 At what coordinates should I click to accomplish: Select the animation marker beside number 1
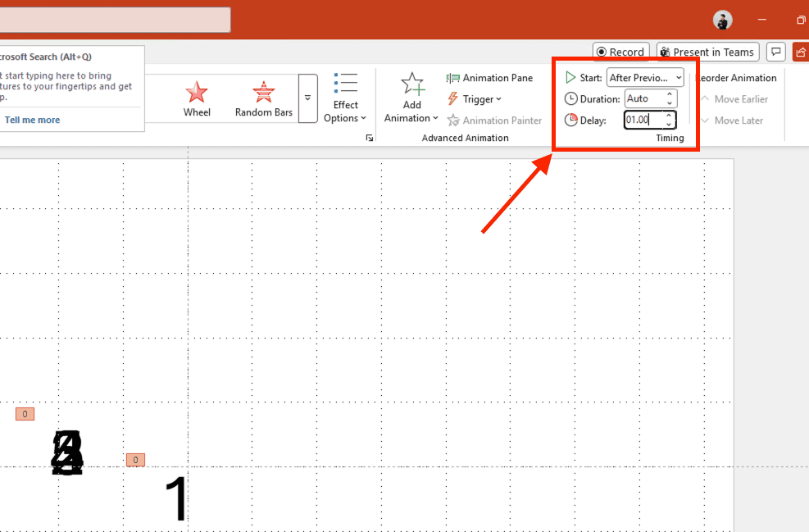click(x=136, y=460)
